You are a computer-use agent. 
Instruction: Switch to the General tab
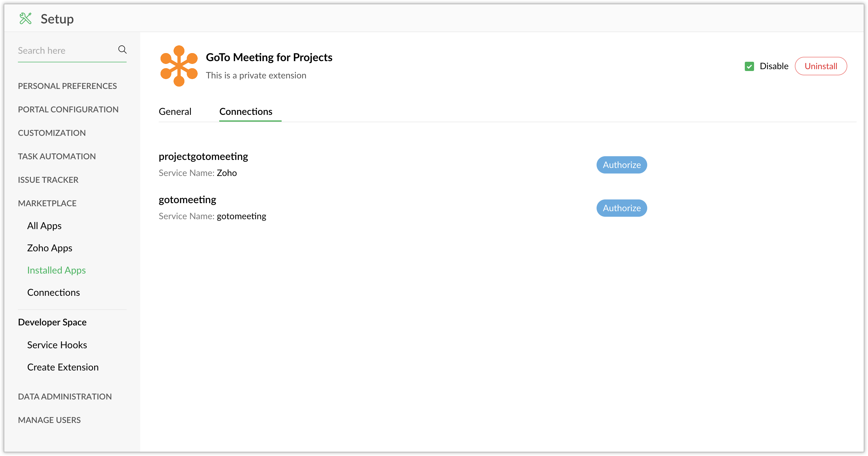tap(175, 111)
